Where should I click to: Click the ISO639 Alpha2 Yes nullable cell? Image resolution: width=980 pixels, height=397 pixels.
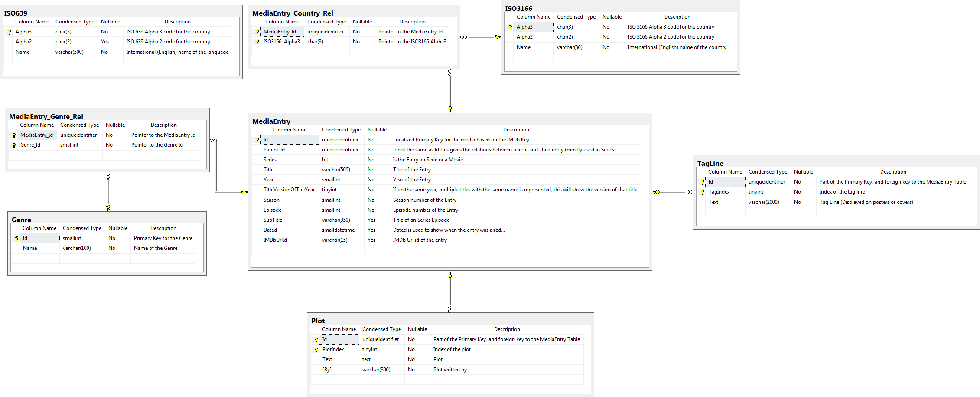coord(105,42)
